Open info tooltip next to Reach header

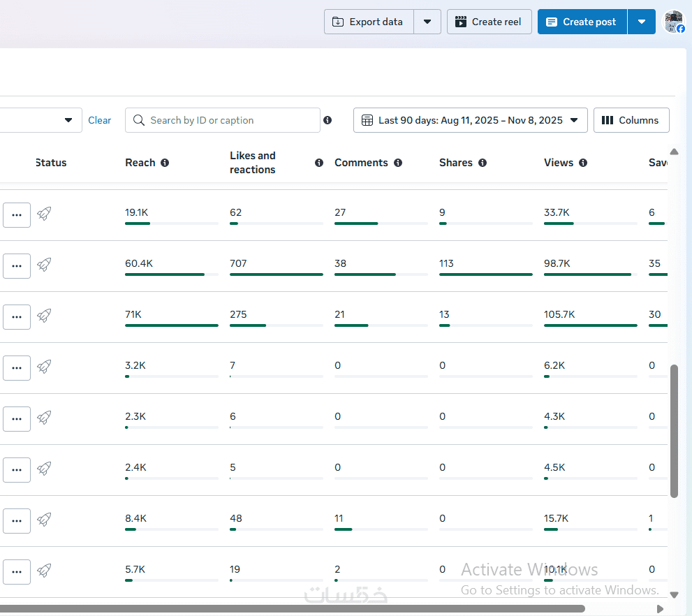pos(165,163)
